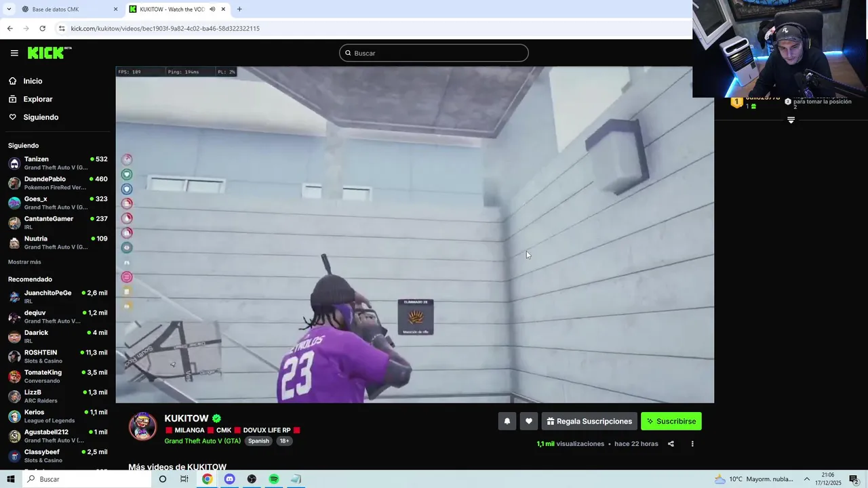Viewport: 868px width, 488px height.
Task: Click ROSHTEIN's avatar icon
Action: 14,357
